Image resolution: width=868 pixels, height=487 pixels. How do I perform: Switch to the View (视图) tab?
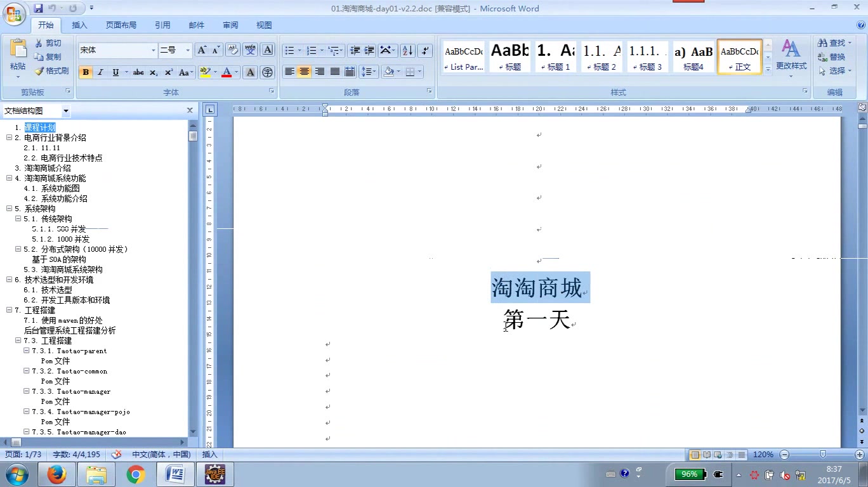pyautogui.click(x=264, y=25)
